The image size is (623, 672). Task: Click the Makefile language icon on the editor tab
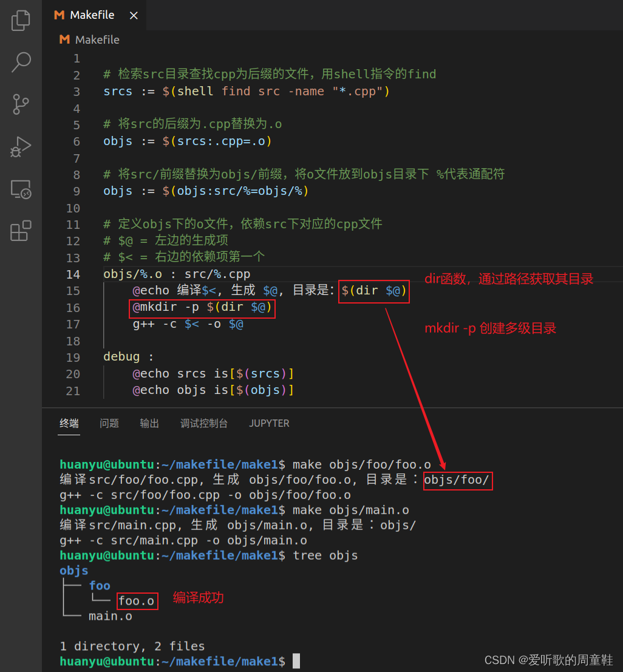point(59,15)
